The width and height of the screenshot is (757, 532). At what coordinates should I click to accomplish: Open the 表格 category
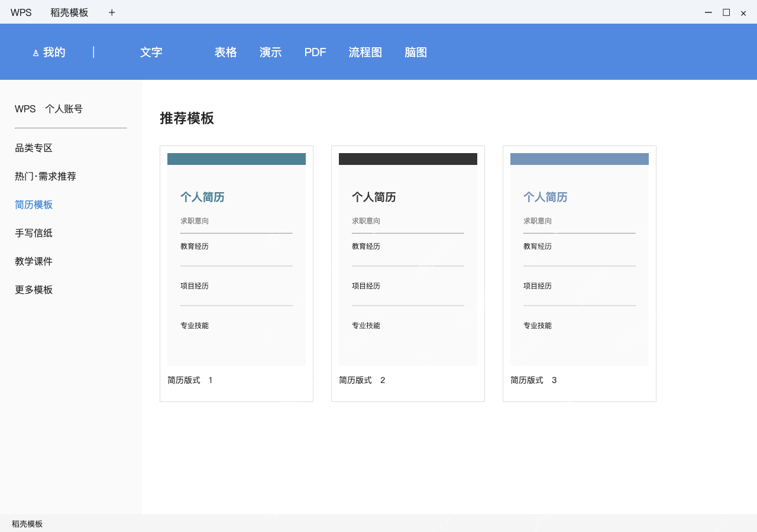point(225,52)
